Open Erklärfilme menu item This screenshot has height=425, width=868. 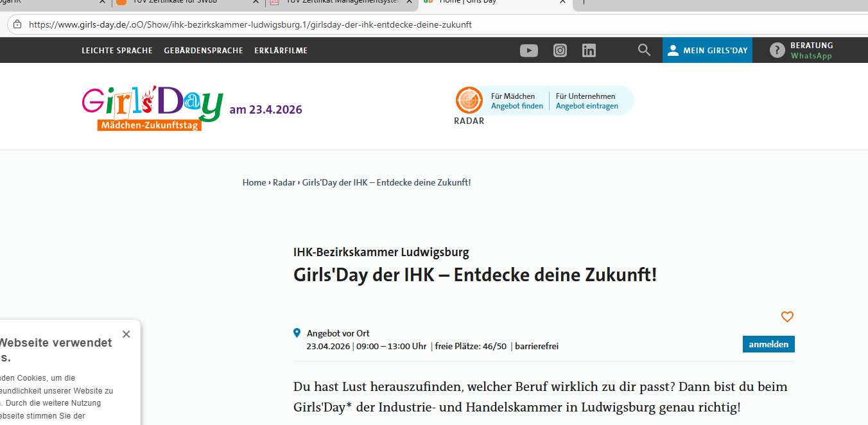tap(281, 50)
